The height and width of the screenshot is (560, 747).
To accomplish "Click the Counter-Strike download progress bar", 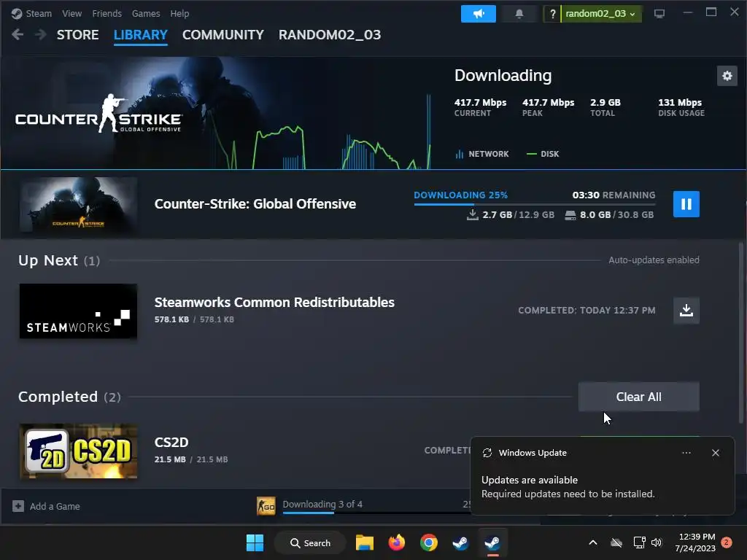I will click(535, 204).
